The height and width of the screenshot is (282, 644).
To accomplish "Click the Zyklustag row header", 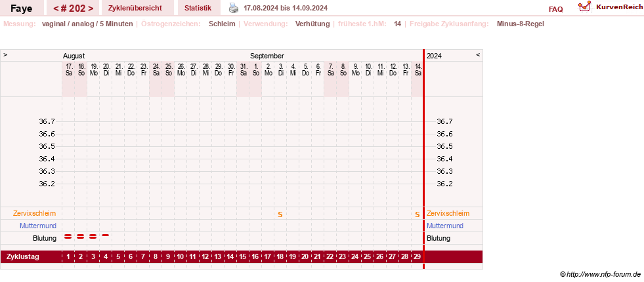I will 23,257.
